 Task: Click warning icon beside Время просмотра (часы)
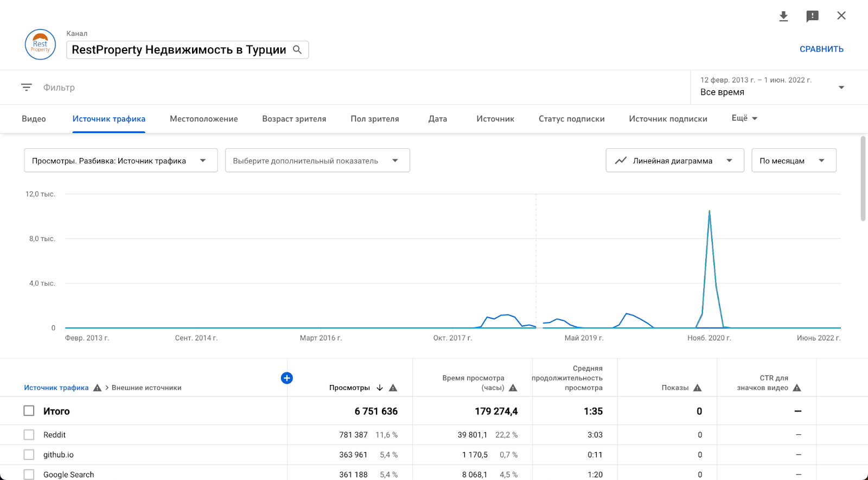tap(513, 388)
